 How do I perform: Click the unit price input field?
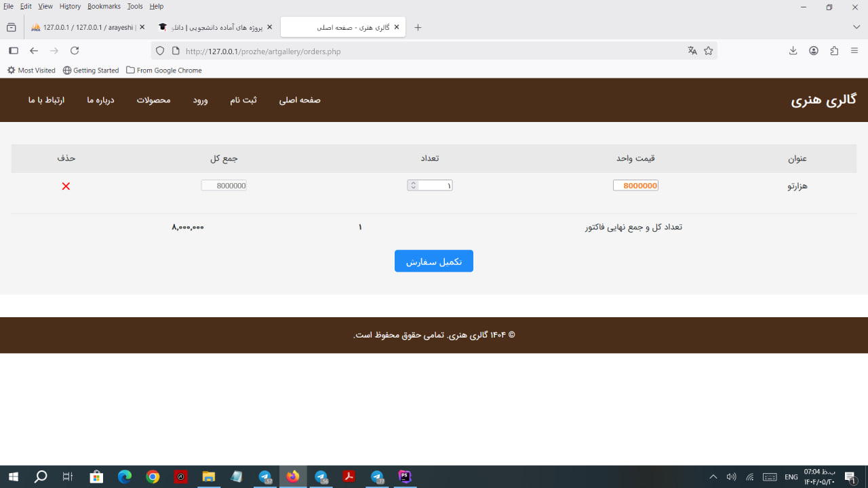point(635,186)
